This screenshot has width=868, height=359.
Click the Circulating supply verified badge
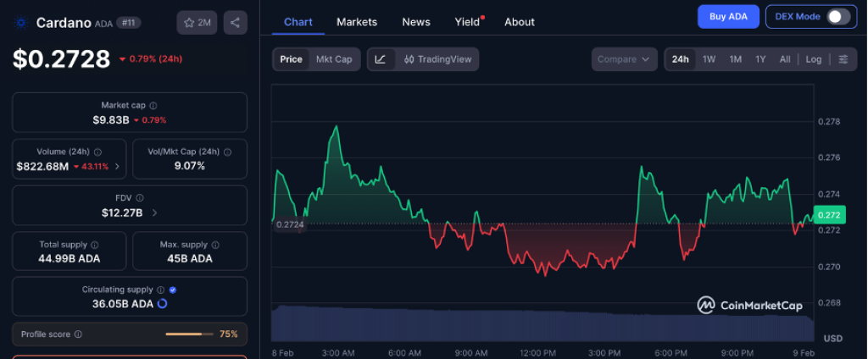click(173, 290)
